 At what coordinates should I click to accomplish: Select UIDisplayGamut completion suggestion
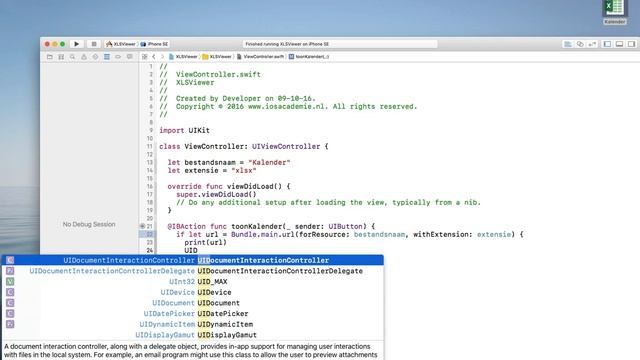193,335
